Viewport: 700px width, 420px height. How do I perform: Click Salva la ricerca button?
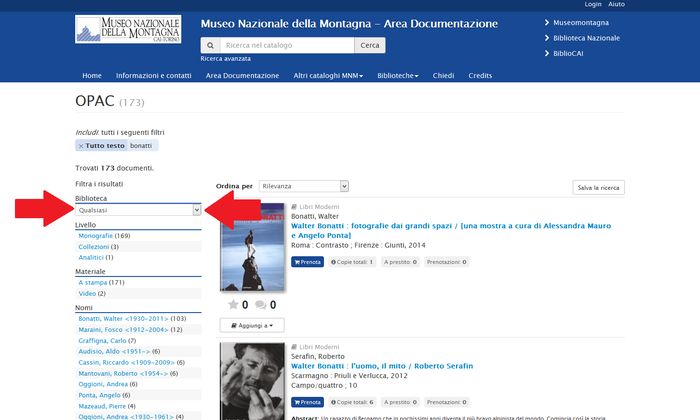pyautogui.click(x=598, y=187)
